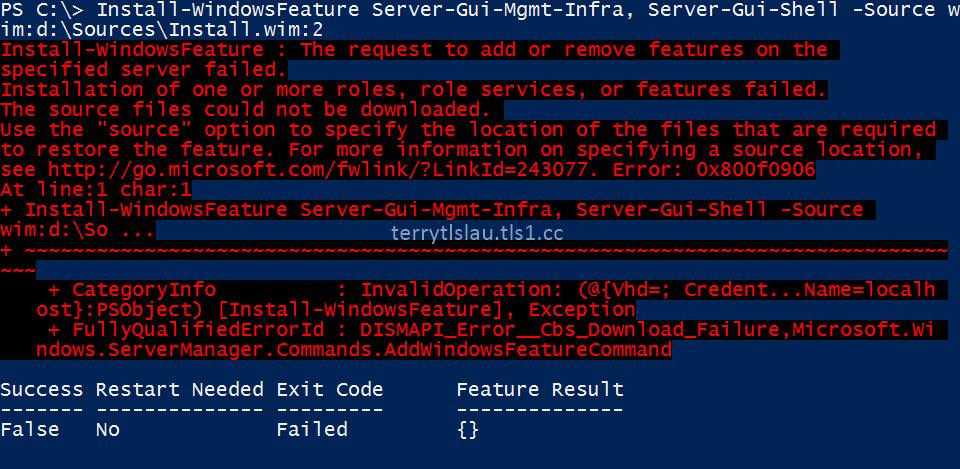Click the Install.wim:2 path text
The height and width of the screenshot is (469, 960).
(x=246, y=29)
